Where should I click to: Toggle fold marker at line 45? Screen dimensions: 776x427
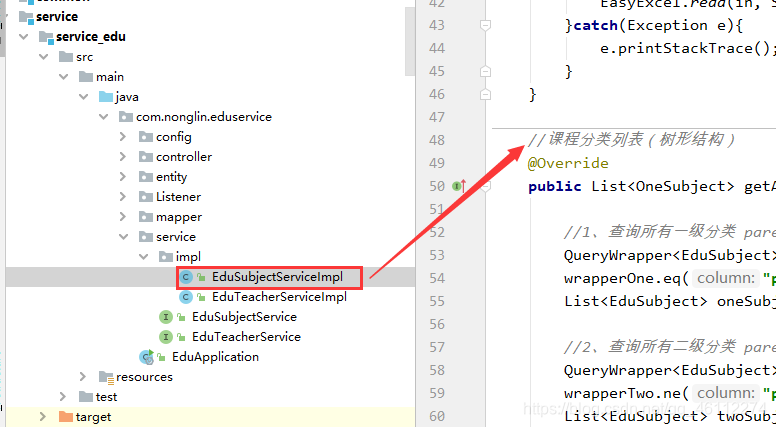[x=485, y=71]
